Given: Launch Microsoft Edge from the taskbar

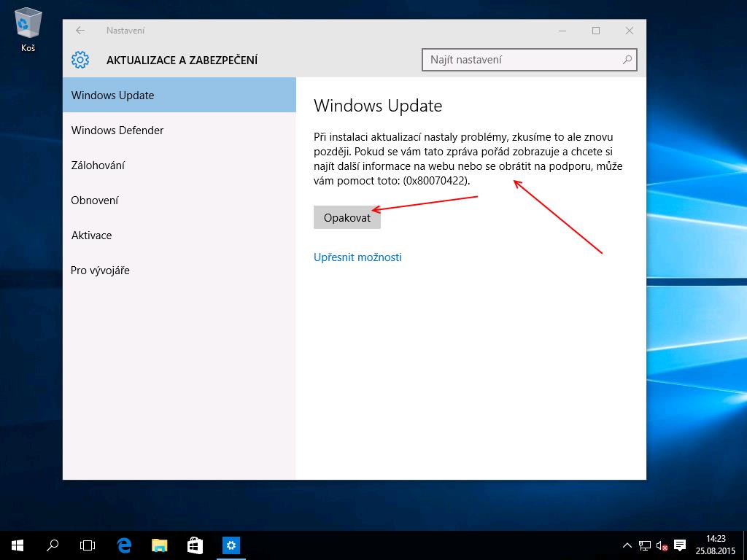Looking at the screenshot, I should [x=124, y=545].
